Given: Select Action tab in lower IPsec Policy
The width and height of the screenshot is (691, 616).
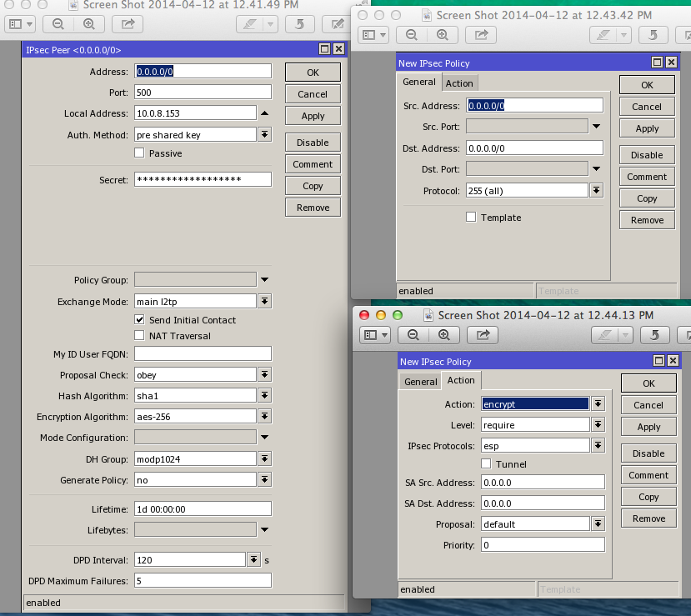Looking at the screenshot, I should coord(461,380).
